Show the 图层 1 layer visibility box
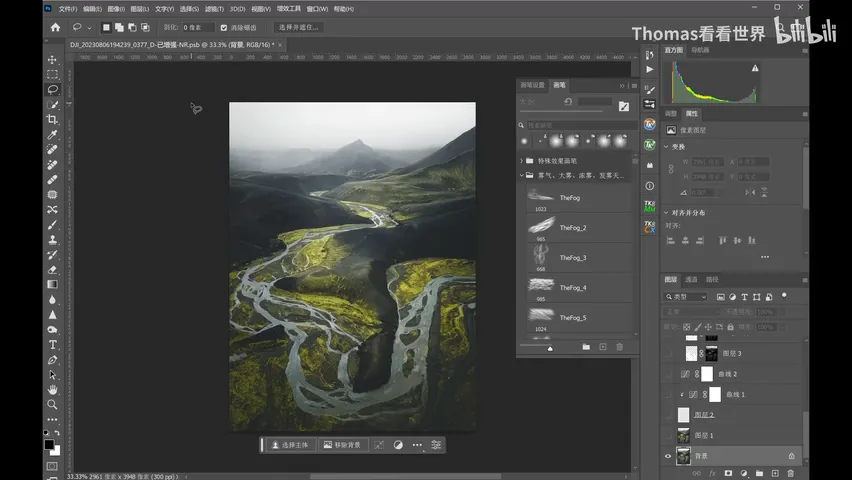Screen dimensions: 852x480 click(x=668, y=435)
